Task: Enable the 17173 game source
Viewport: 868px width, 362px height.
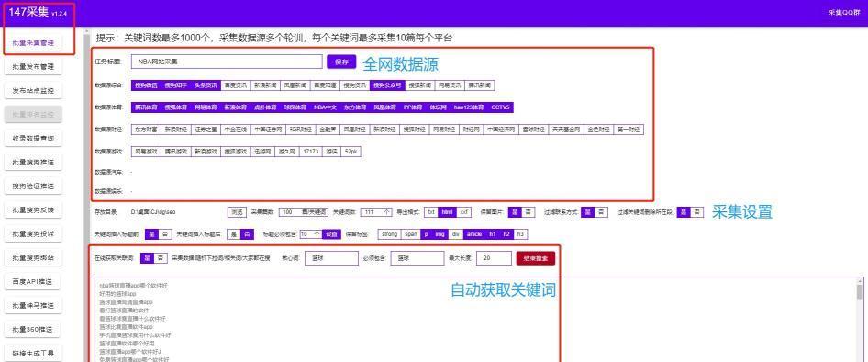Action: point(310,151)
